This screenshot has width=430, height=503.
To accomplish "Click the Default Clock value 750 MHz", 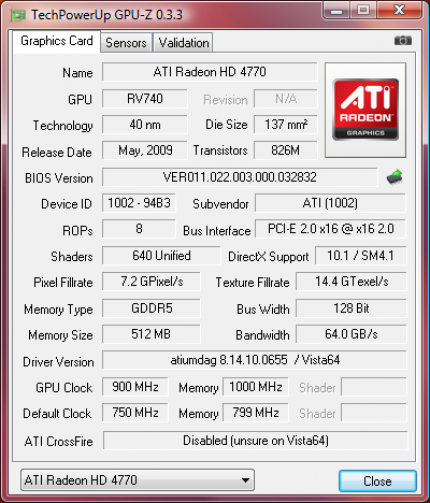I will pos(135,413).
